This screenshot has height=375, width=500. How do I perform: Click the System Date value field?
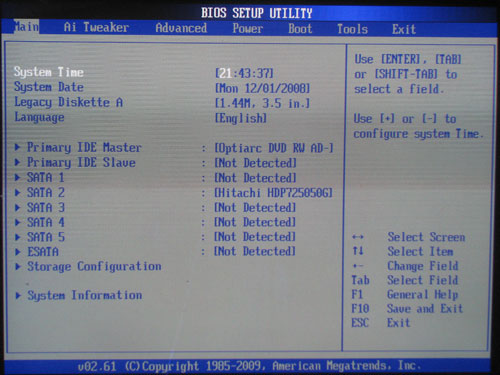click(x=262, y=88)
